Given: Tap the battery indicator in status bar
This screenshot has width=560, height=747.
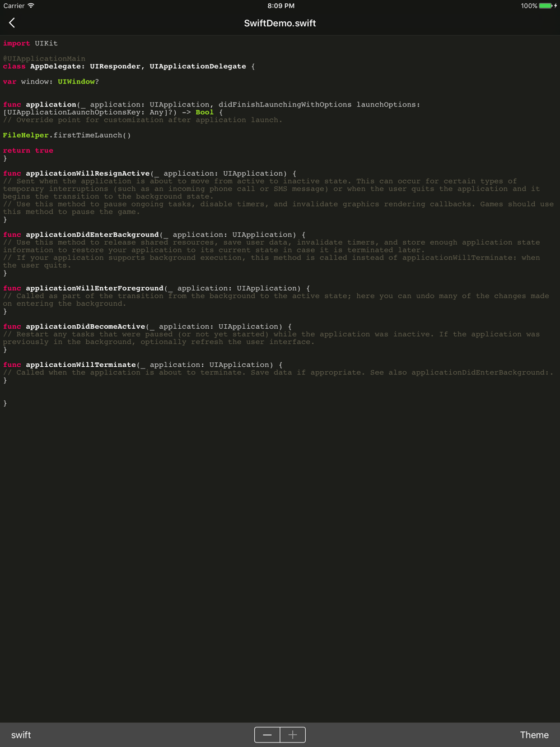Looking at the screenshot, I should pyautogui.click(x=547, y=6).
